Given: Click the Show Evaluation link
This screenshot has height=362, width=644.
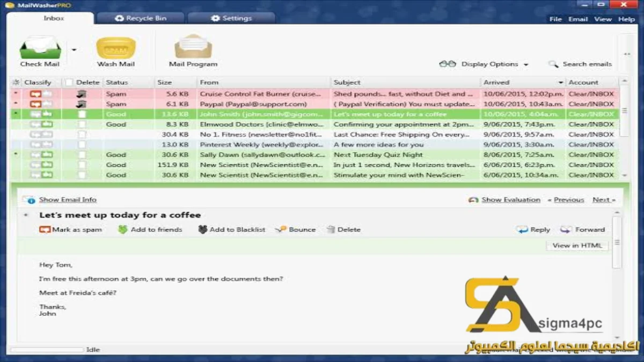Looking at the screenshot, I should (511, 200).
